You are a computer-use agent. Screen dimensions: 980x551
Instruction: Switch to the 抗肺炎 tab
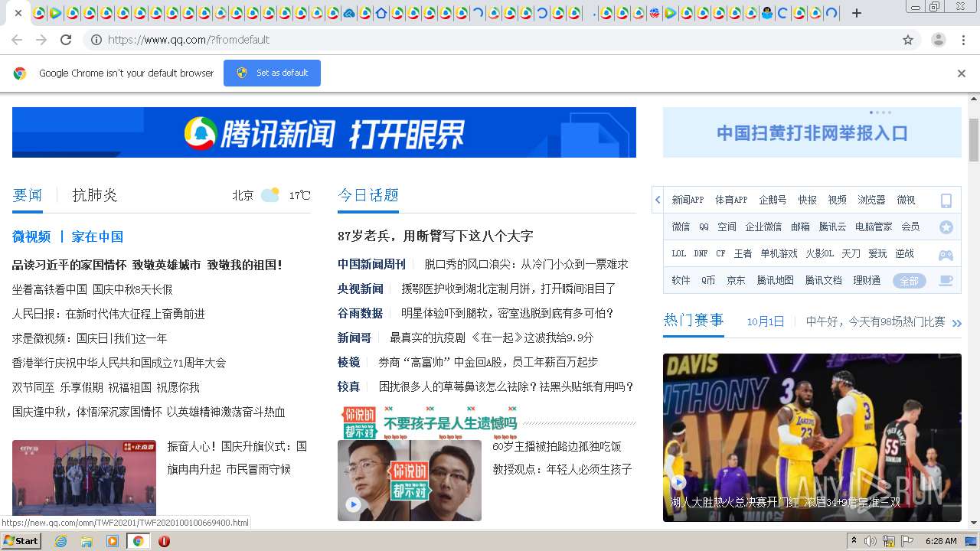tap(95, 195)
